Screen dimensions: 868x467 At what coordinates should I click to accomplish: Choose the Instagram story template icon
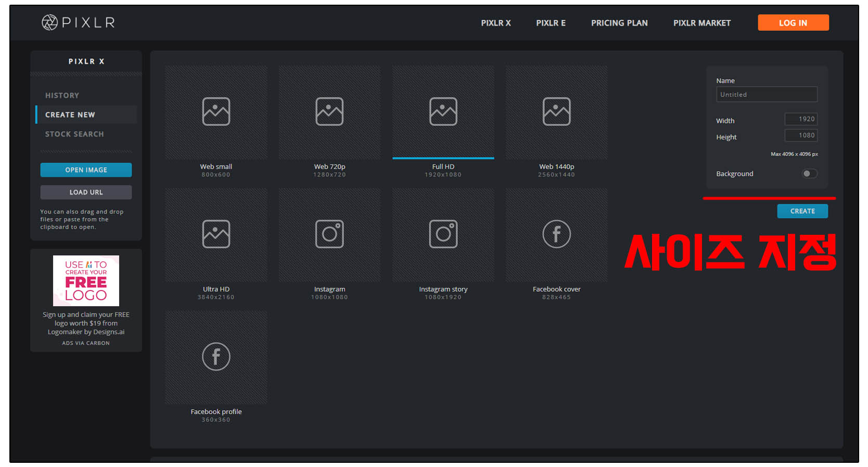pos(443,234)
